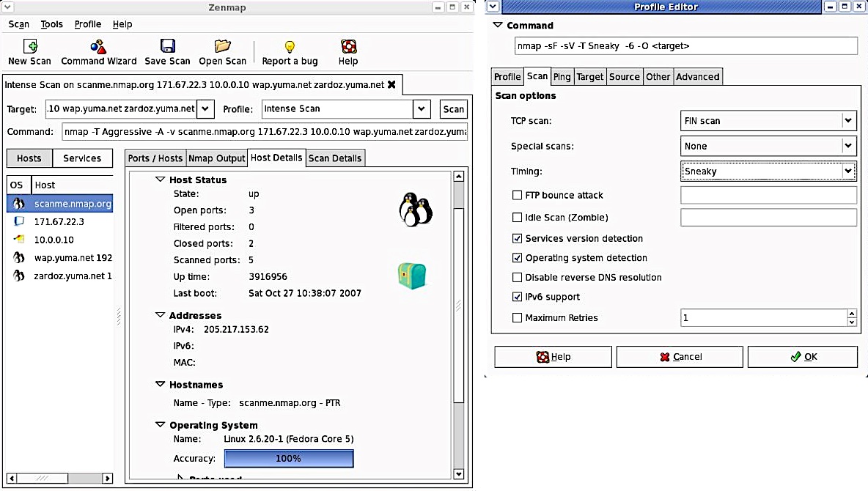The height and width of the screenshot is (491, 868).
Task: Switch to the Scan Details tab
Action: pyautogui.click(x=335, y=158)
